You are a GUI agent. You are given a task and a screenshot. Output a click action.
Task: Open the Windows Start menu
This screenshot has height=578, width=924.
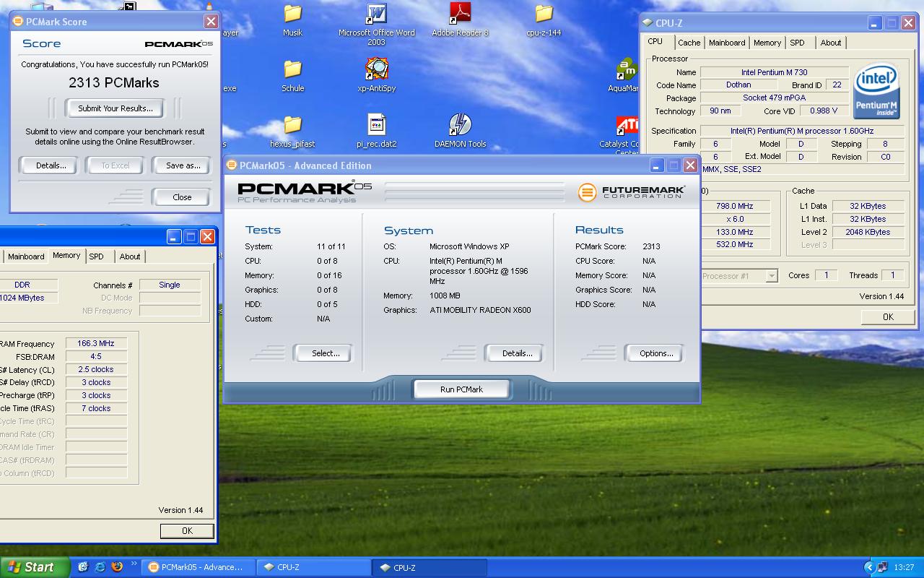pos(35,567)
